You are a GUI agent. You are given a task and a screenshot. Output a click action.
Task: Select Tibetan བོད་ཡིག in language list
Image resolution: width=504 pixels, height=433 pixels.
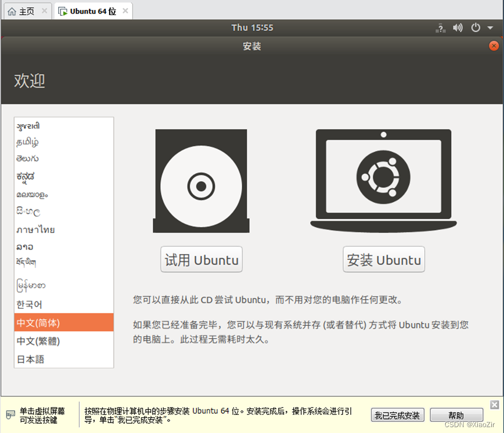pos(64,263)
